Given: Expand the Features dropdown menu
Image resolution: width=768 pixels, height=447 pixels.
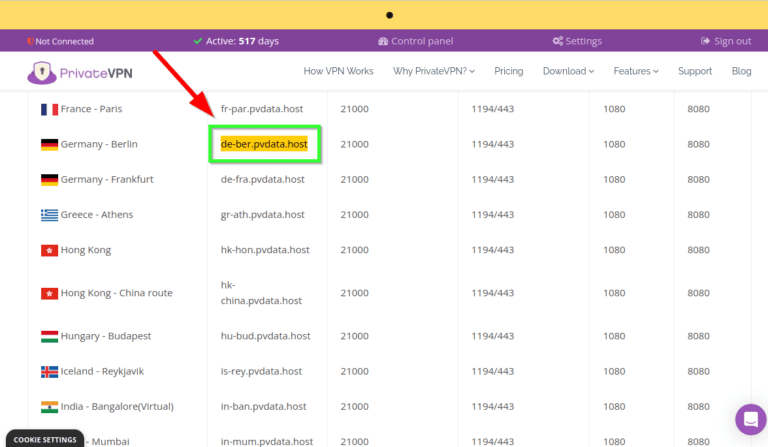Looking at the screenshot, I should click(636, 71).
